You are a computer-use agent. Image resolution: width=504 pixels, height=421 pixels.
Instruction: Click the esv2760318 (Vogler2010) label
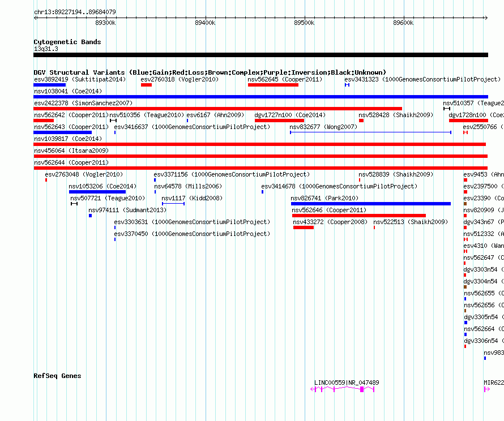click(x=180, y=79)
